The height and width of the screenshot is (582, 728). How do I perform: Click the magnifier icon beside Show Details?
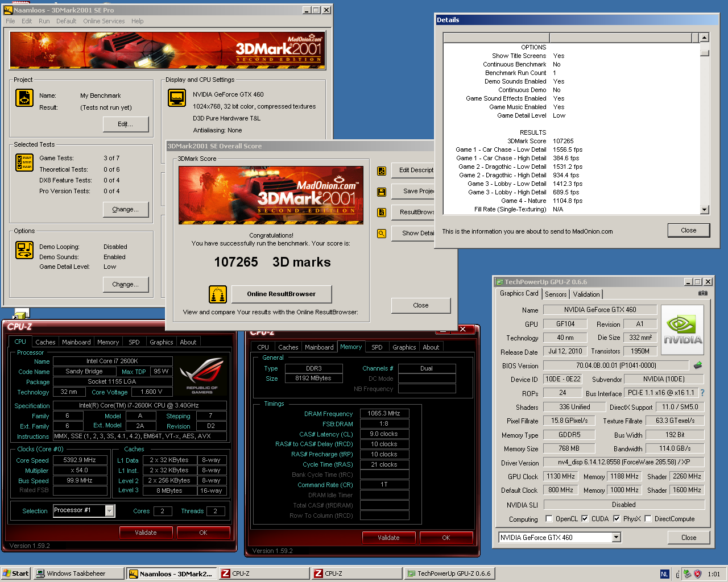382,234
